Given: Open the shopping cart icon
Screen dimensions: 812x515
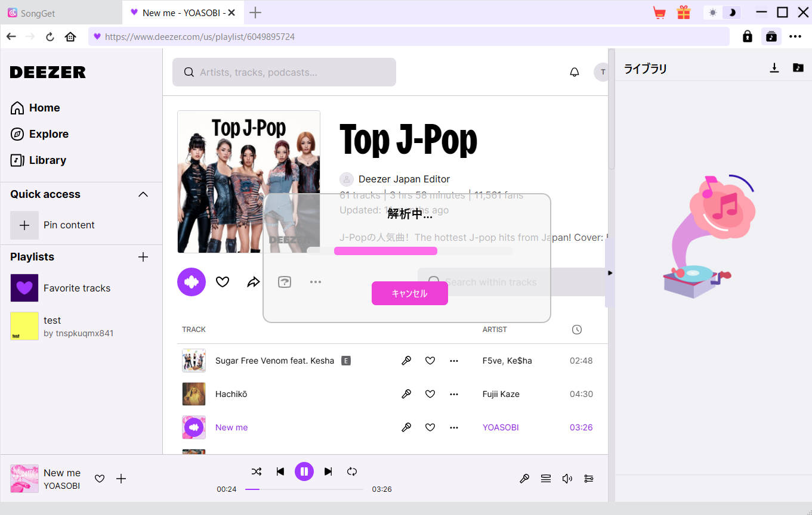Looking at the screenshot, I should [659, 13].
